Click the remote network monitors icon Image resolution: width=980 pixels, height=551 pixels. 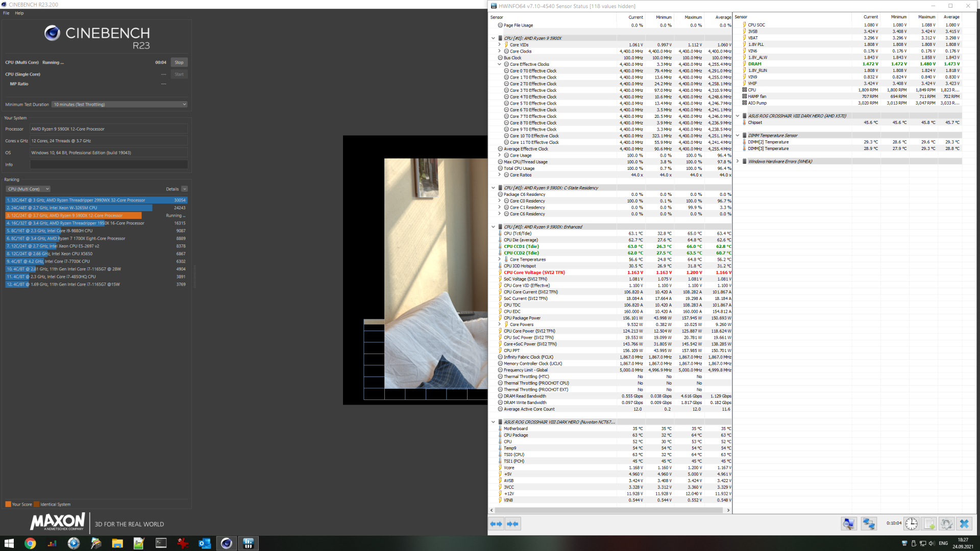[869, 524]
